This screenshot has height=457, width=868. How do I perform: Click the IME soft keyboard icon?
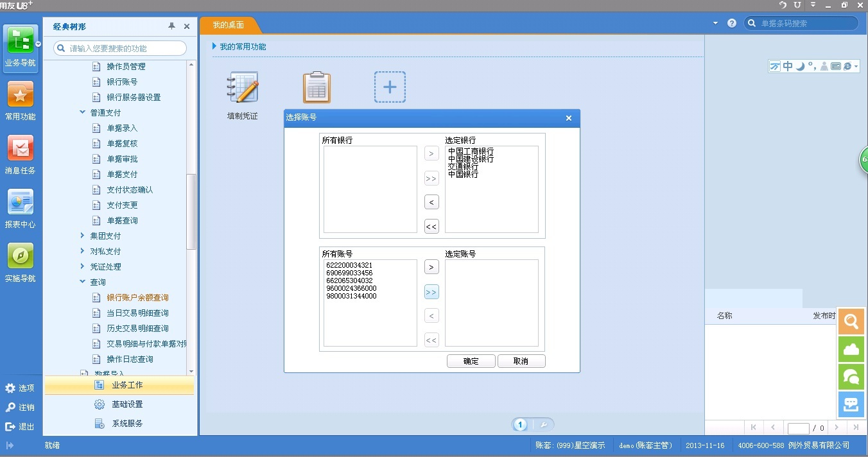(x=836, y=66)
